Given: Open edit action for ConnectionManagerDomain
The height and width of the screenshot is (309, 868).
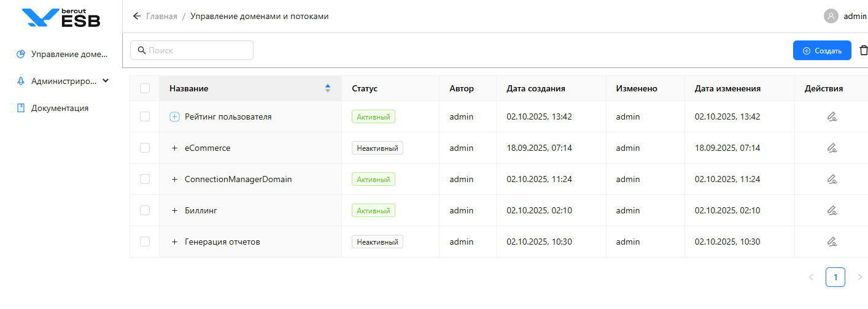Looking at the screenshot, I should pos(832,179).
